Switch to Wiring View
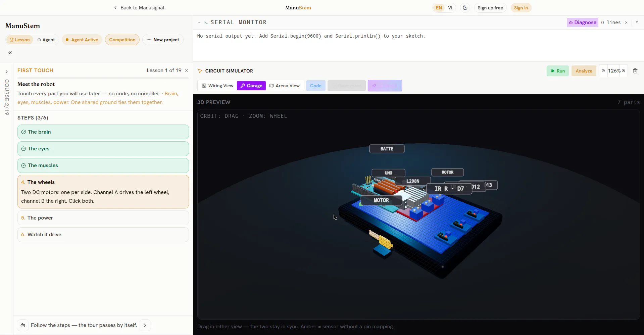Screen dimensions: 644x335 click(217, 86)
